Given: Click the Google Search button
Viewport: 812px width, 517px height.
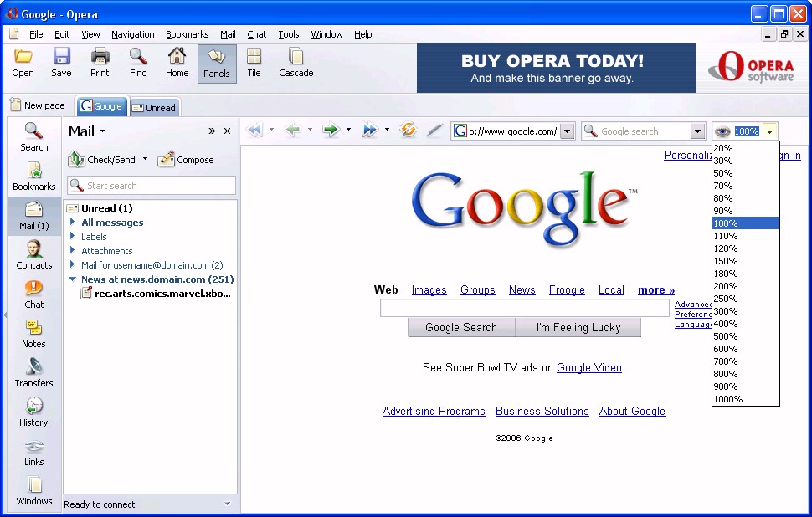Looking at the screenshot, I should [461, 327].
